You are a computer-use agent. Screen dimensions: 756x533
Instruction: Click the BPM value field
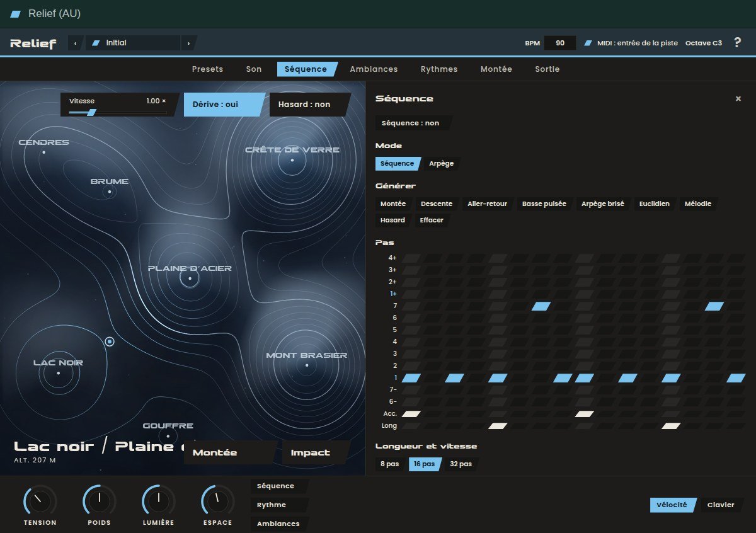pyautogui.click(x=560, y=43)
